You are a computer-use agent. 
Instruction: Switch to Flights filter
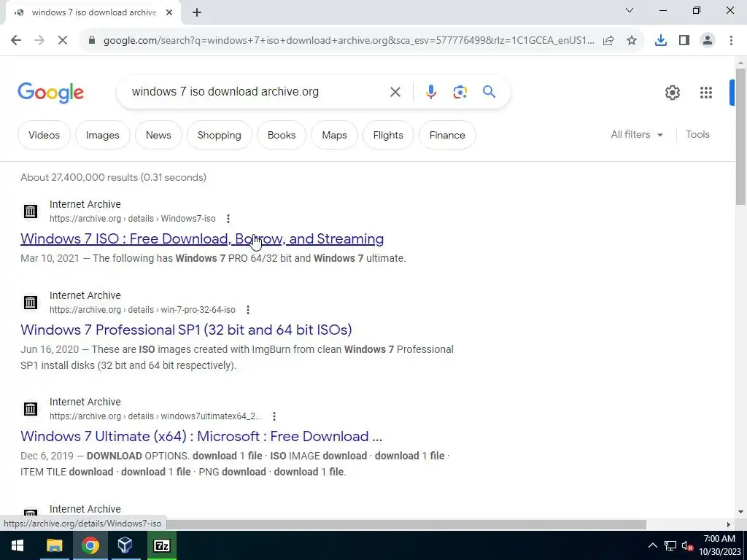(388, 135)
